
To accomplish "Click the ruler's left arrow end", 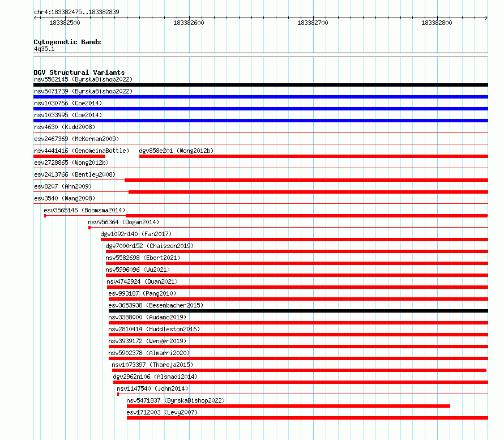I will coord(35,18).
